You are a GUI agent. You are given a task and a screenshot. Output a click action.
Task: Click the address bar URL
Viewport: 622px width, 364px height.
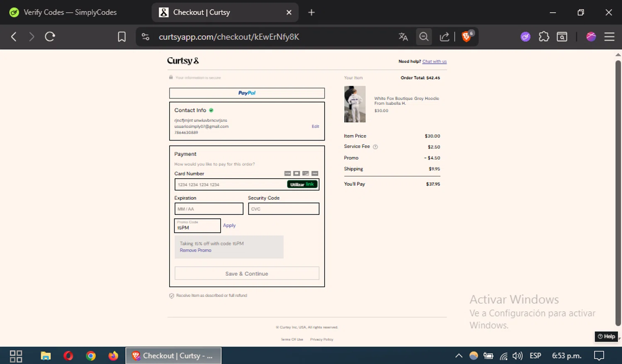coord(228,37)
